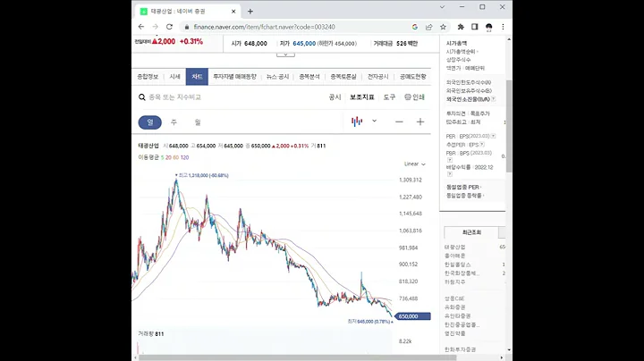Open Chrome three-dot menu

503,27
